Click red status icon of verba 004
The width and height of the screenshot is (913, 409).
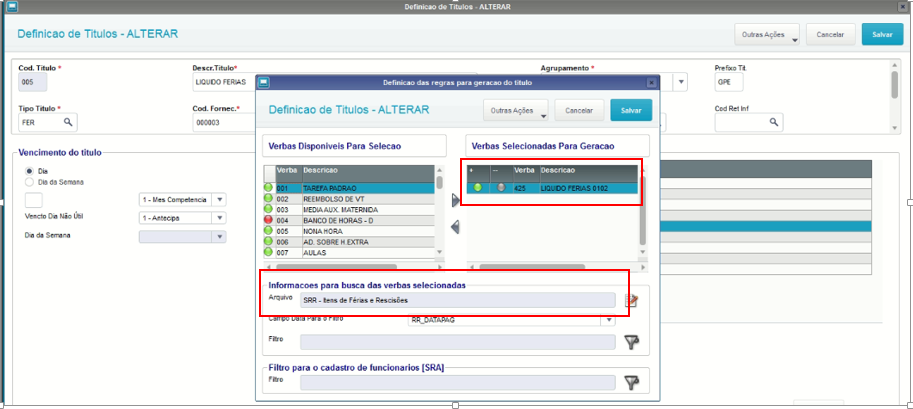[x=268, y=220]
